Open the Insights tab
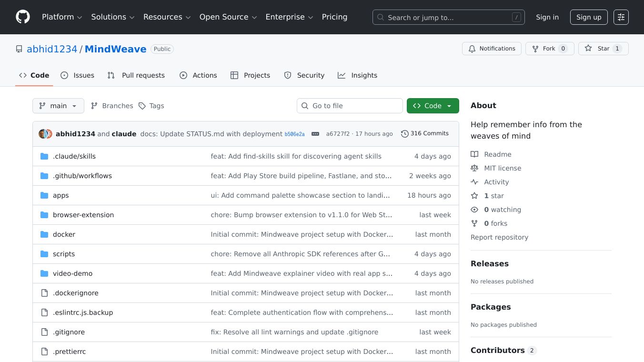The height and width of the screenshot is (362, 644). (x=357, y=75)
